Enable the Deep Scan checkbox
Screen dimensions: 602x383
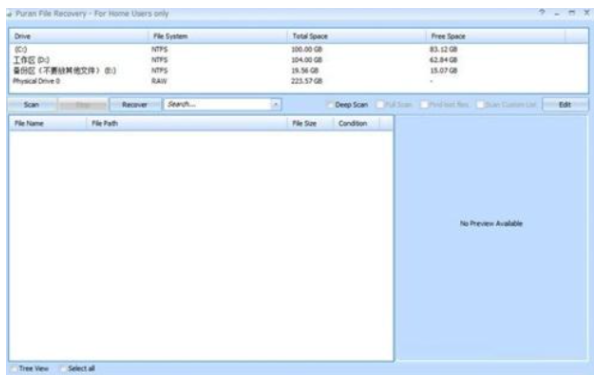330,105
